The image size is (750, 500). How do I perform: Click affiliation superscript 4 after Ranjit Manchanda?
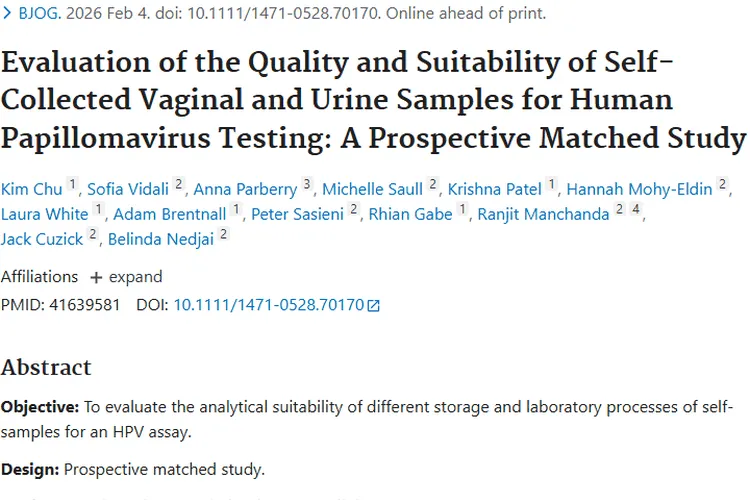coord(636,210)
